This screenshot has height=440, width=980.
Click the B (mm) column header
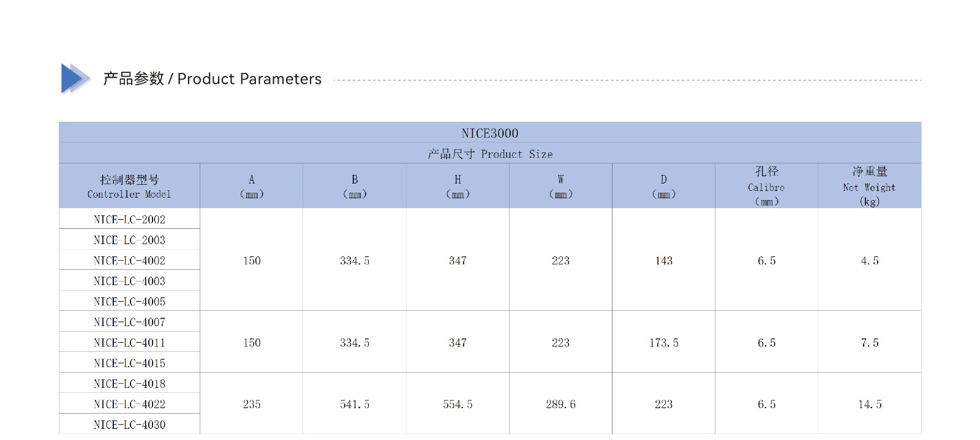click(355, 186)
